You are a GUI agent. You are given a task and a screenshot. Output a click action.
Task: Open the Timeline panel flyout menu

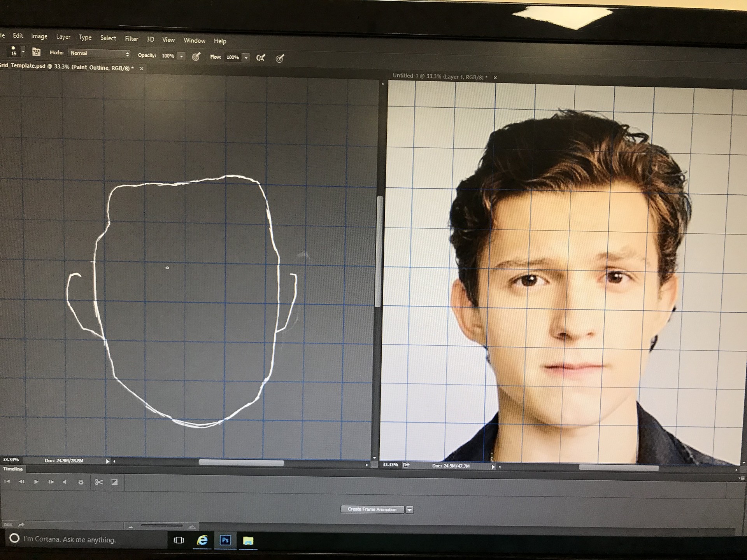(742, 478)
